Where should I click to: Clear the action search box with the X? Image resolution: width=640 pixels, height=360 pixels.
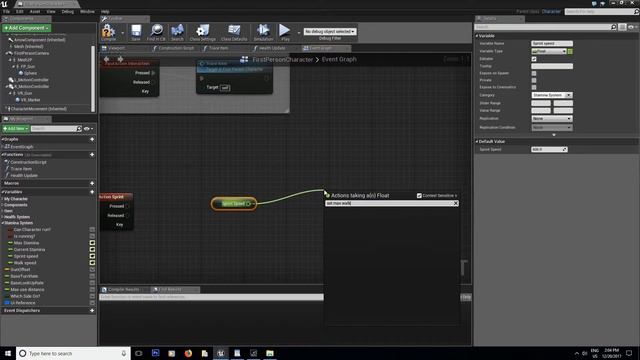[x=456, y=203]
